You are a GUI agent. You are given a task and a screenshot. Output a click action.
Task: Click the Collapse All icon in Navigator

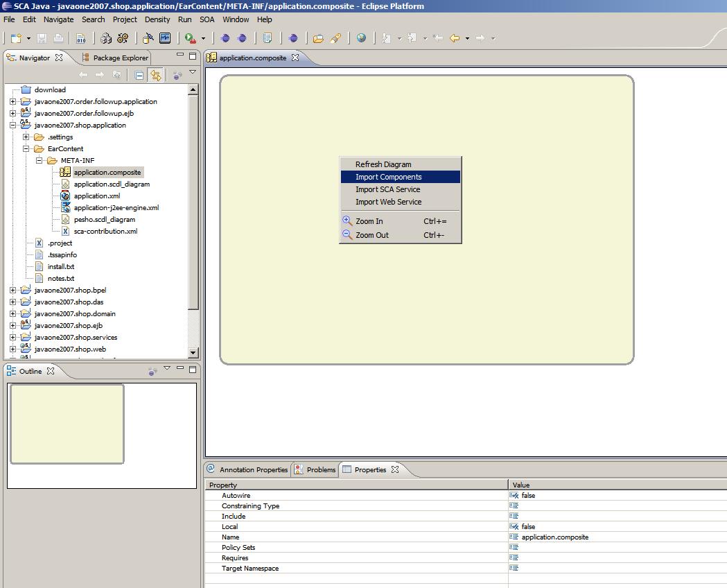coord(139,75)
